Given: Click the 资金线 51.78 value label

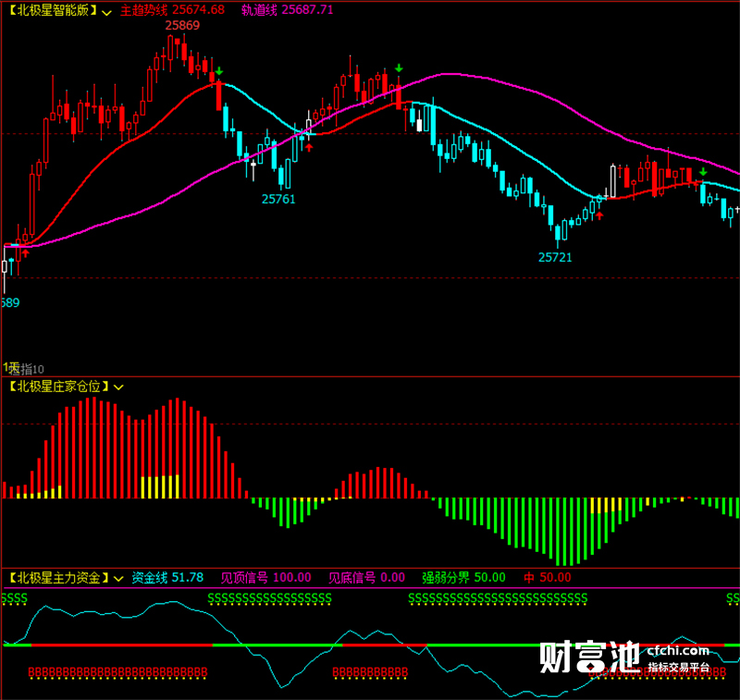Looking at the screenshot, I should [167, 577].
